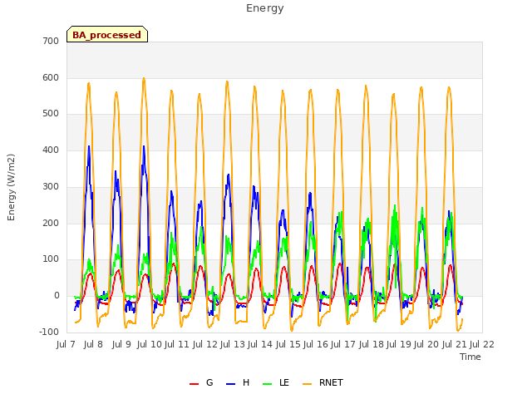Click the blue H legend swatch
The height and width of the screenshot is (399, 532).
(230, 384)
